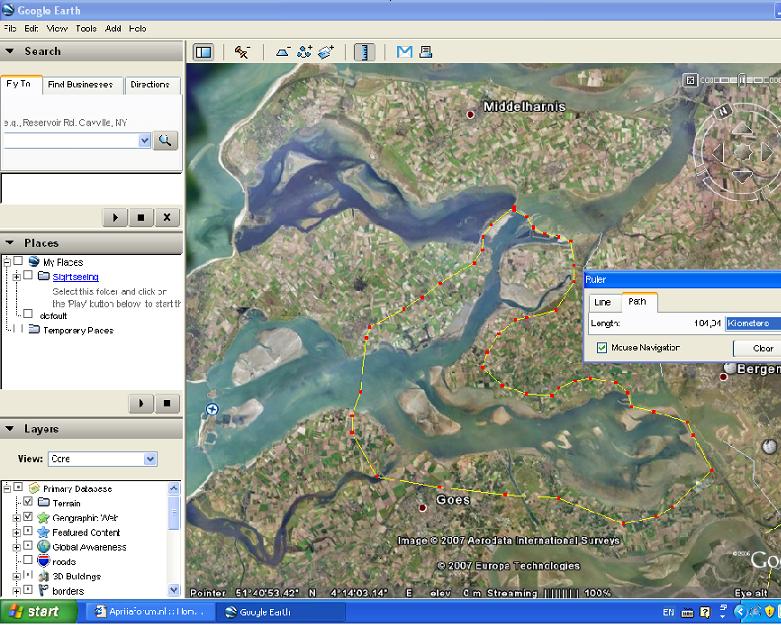Check the default item checkbox

pos(28,314)
